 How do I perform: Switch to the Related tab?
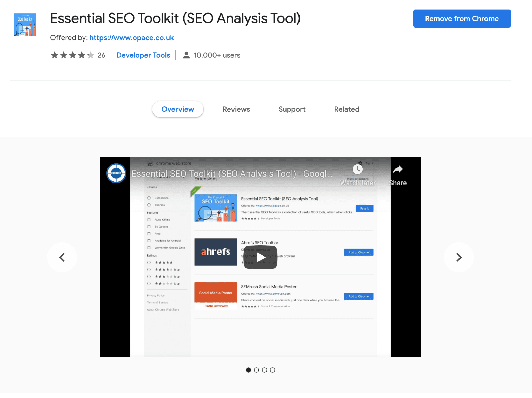pos(347,109)
